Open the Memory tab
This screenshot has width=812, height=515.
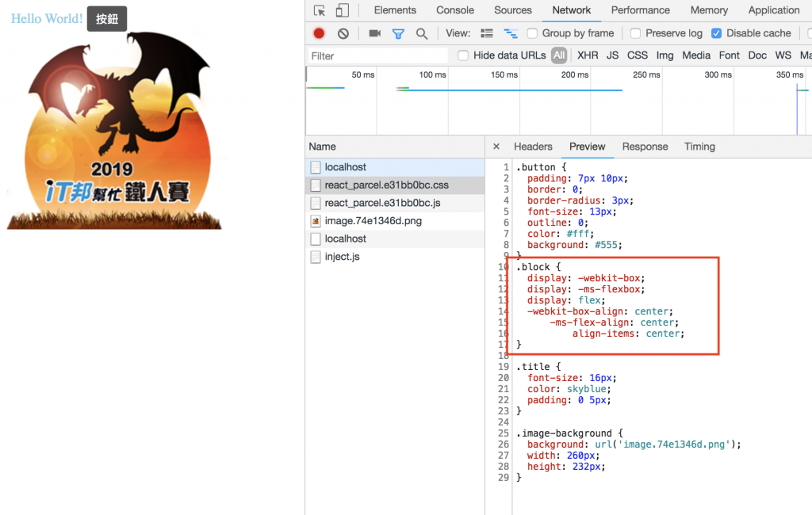tap(709, 10)
